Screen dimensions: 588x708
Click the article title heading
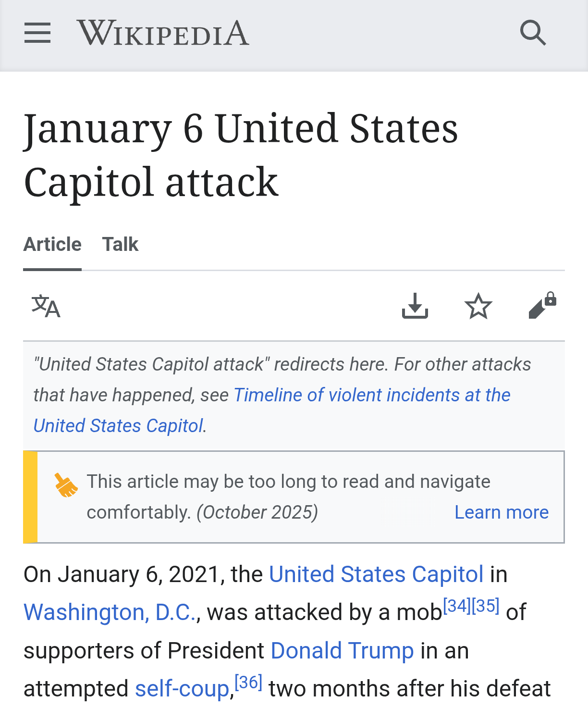[x=240, y=155]
